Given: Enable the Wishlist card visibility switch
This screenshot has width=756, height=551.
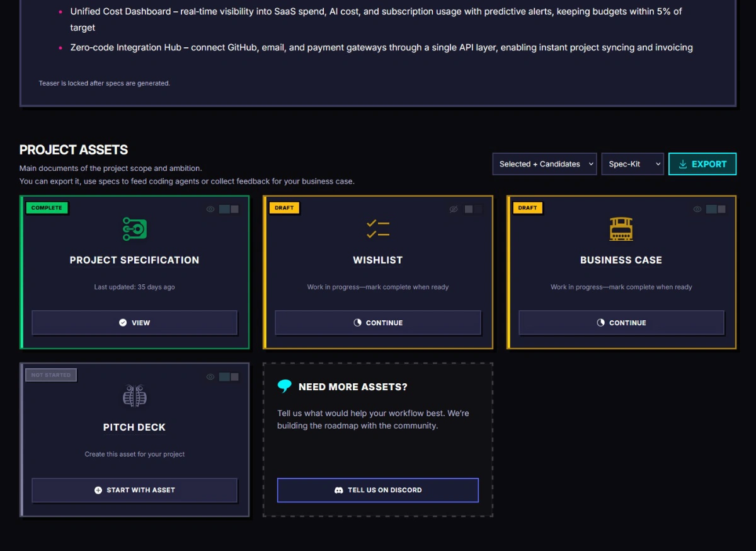Looking at the screenshot, I should tap(472, 209).
